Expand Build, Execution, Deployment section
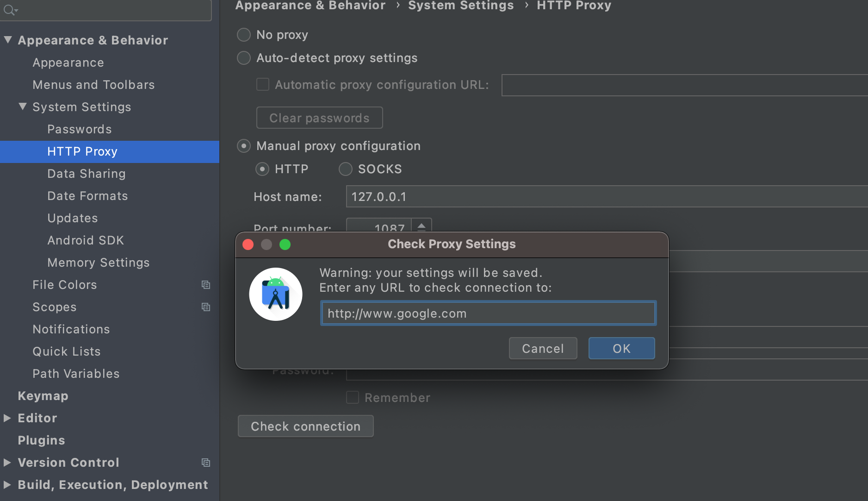This screenshot has height=501, width=868. pos(7,485)
